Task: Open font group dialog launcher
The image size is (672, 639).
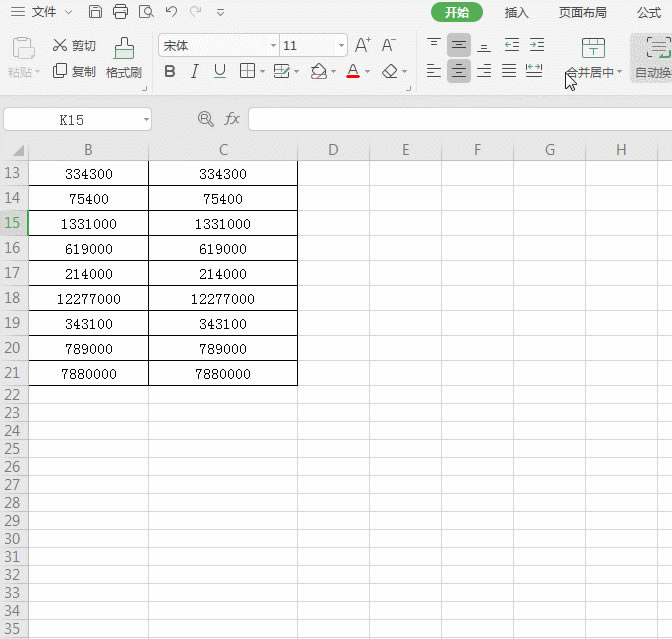Action: (x=408, y=88)
